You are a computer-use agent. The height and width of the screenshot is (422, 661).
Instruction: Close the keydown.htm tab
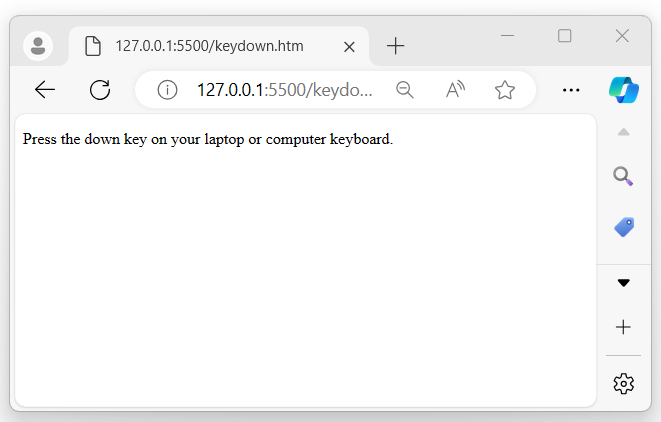[x=349, y=46]
